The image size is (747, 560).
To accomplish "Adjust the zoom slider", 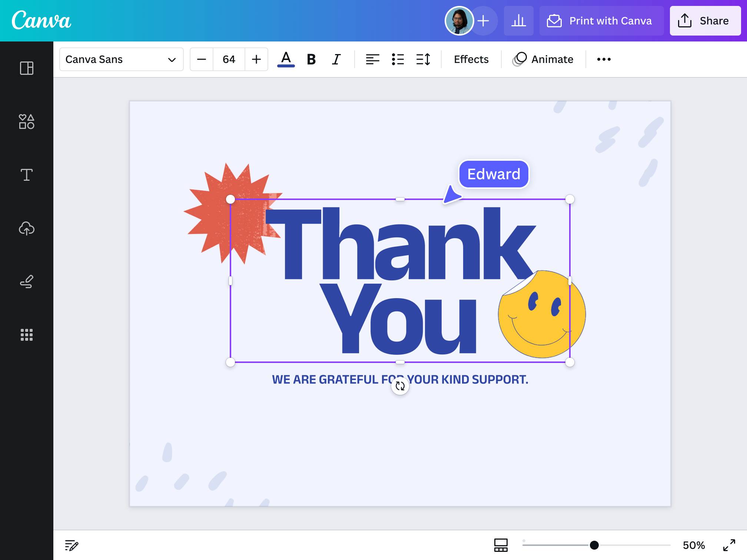I will click(x=594, y=545).
